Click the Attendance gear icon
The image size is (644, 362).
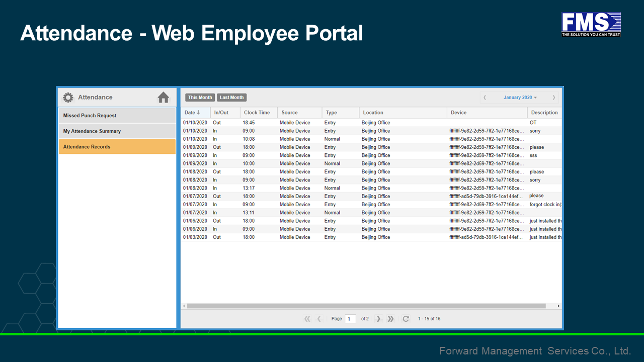[68, 98]
